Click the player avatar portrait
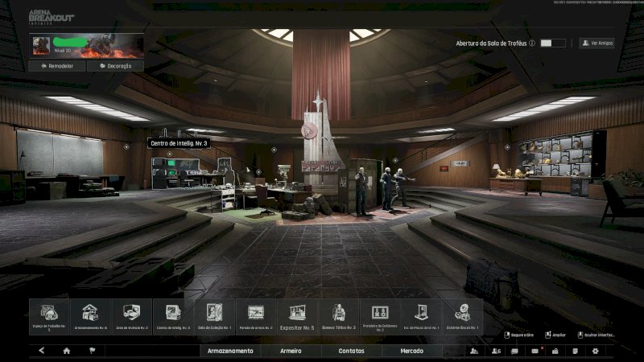This screenshot has width=644, height=362. point(41,46)
